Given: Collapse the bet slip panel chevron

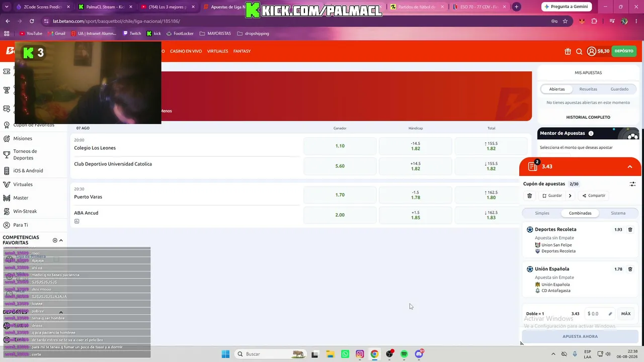Looking at the screenshot, I should click(630, 166).
